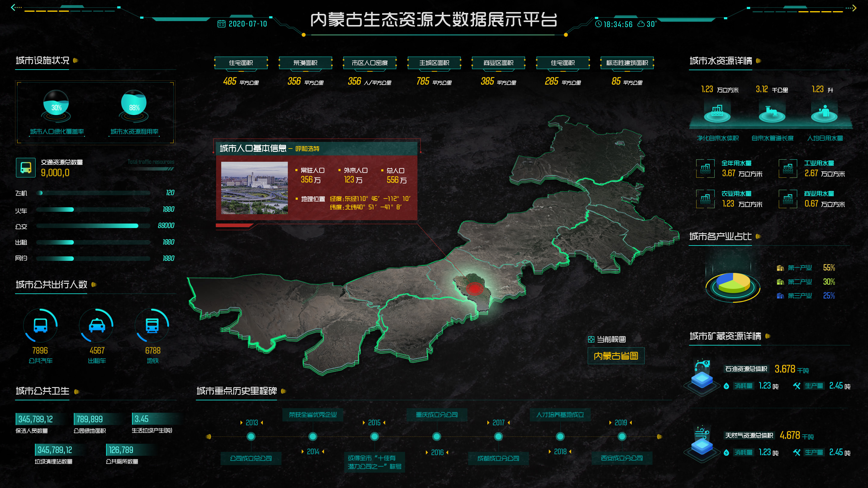The width and height of the screenshot is (868, 488).
Task: Click the 公交 progress bar
Action: (x=93, y=226)
